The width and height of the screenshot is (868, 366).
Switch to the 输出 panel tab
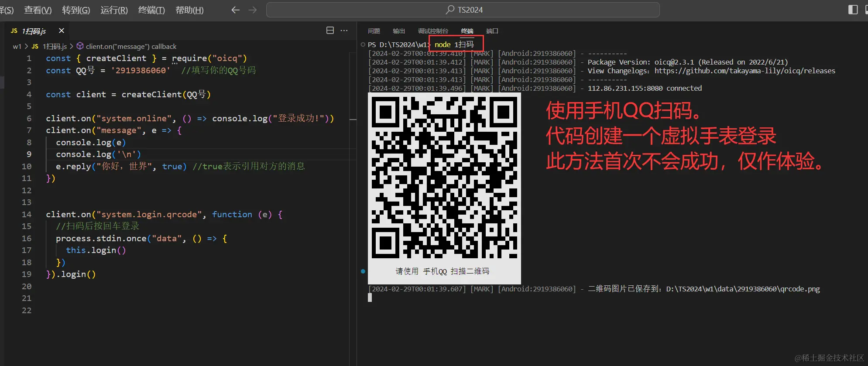[399, 31]
